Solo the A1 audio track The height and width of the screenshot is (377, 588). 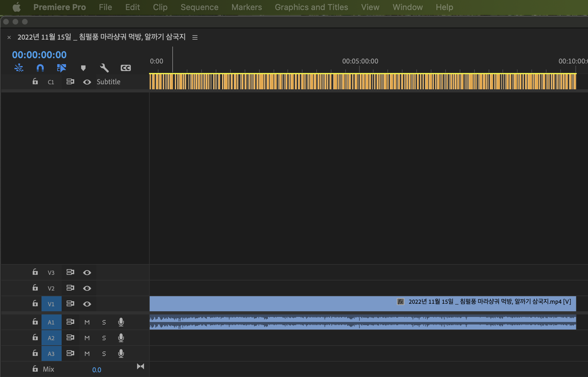coord(104,322)
